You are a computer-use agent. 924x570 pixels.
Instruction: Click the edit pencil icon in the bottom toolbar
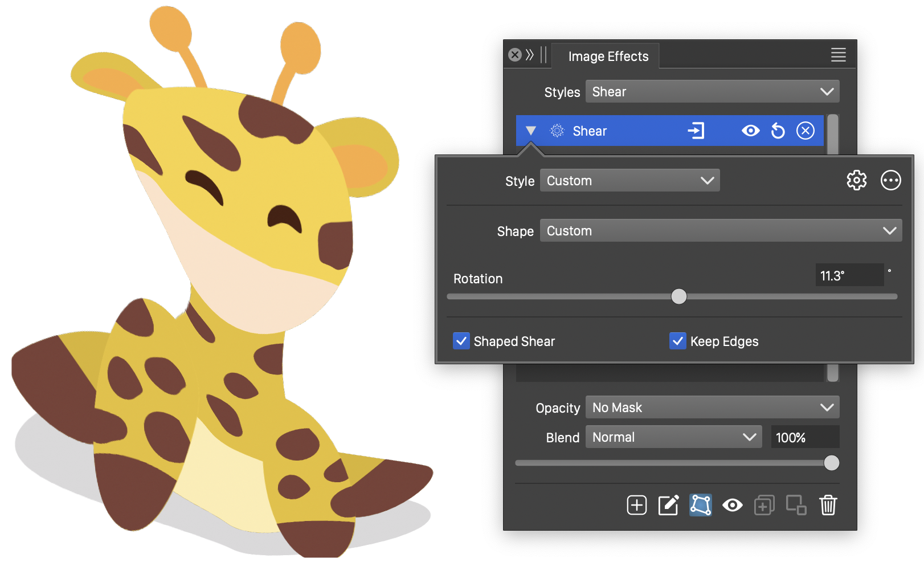668,505
